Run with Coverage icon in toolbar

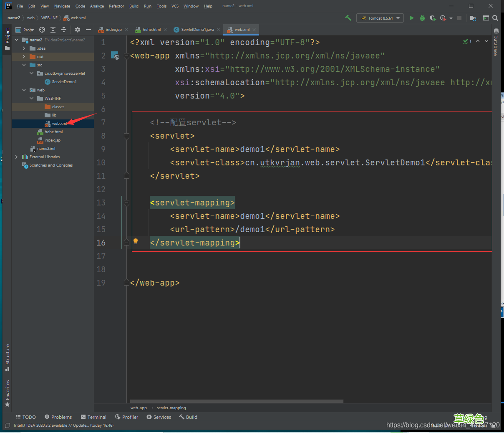click(x=433, y=18)
